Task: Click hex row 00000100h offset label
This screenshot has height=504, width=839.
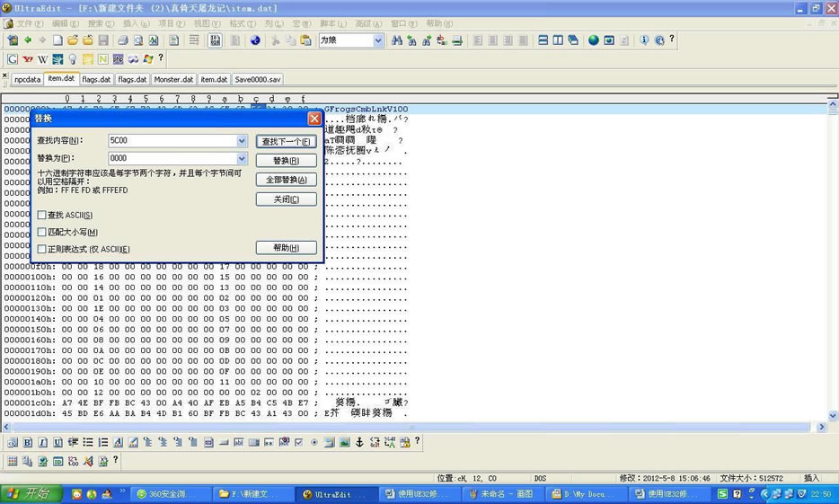Action: [x=30, y=277]
